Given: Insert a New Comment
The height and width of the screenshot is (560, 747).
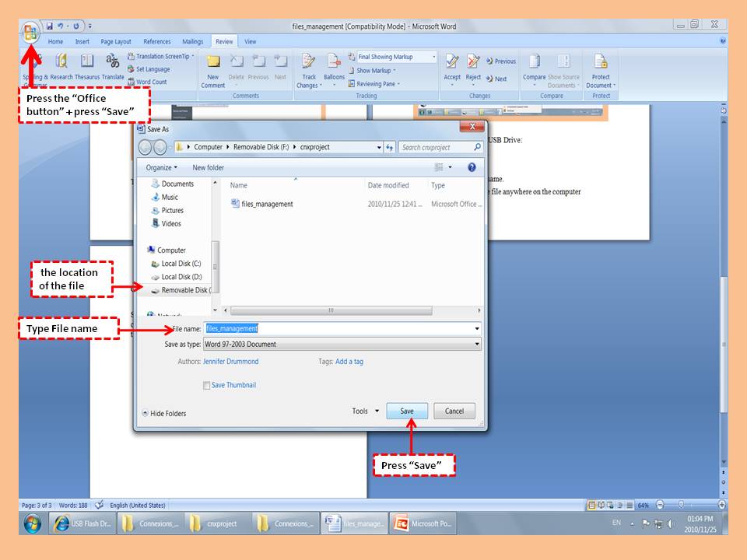Looking at the screenshot, I should coord(213,72).
